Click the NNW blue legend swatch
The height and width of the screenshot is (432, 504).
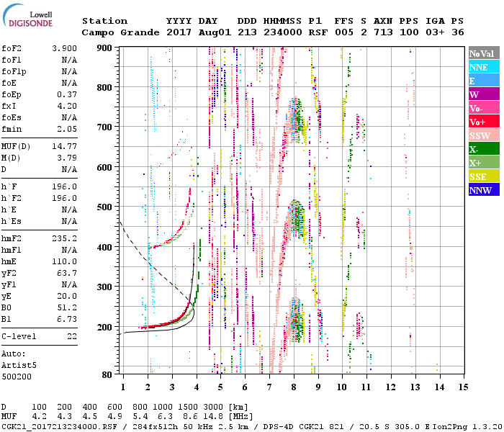coord(484,190)
